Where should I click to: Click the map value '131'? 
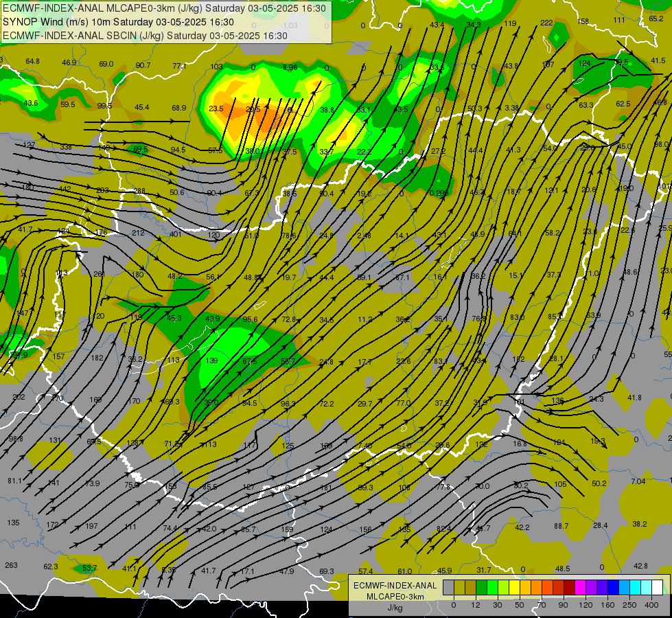pos(55,440)
